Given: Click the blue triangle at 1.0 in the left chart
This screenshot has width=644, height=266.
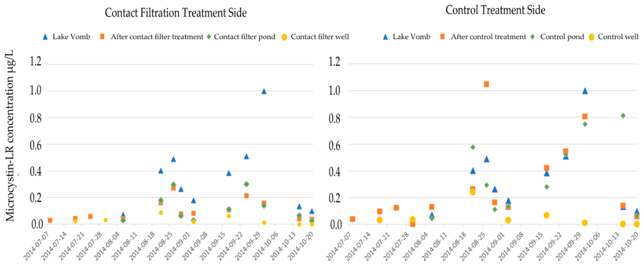Looking at the screenshot, I should [x=264, y=91].
